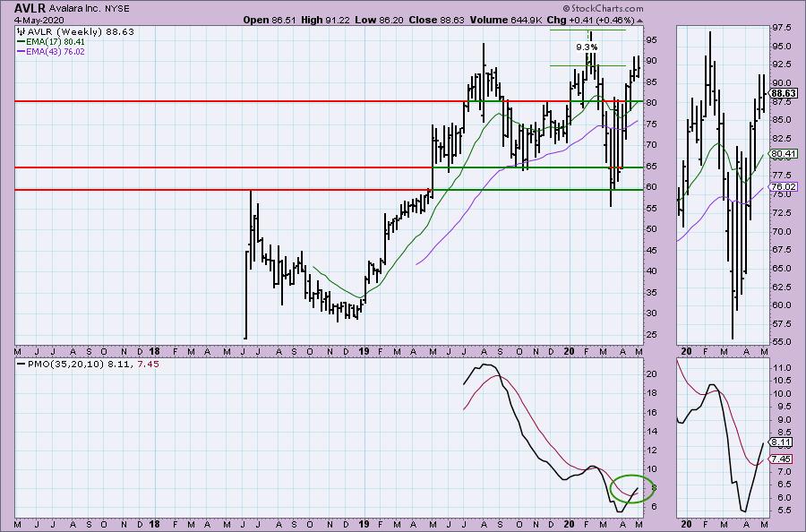Image resolution: width=806 pixels, height=532 pixels.
Task: Click the green EMA(17) legend line swatch
Action: pos(21,41)
